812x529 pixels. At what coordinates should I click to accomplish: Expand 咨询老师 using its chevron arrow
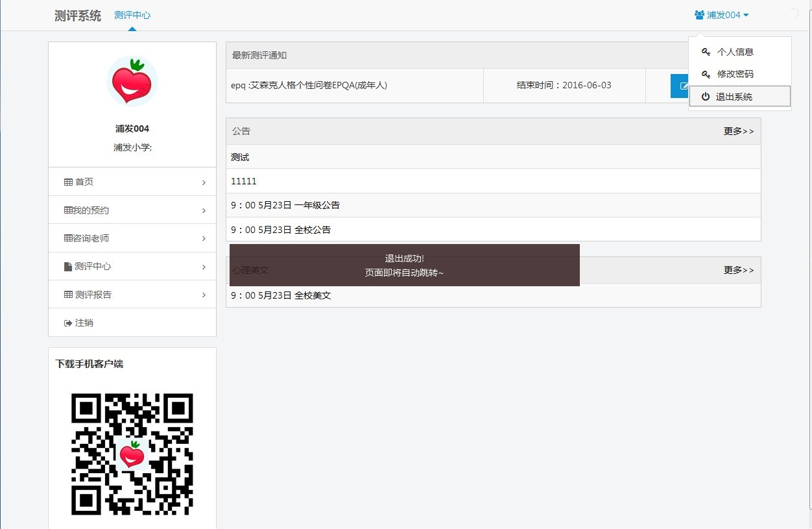(204, 239)
